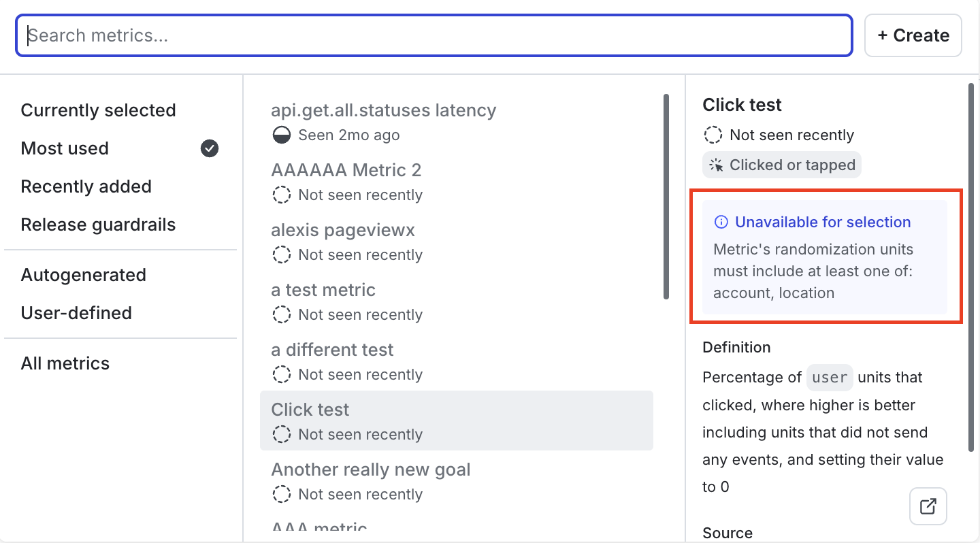
Task: Click the status icon beside api.get.all.statuses latency
Action: coord(282,135)
